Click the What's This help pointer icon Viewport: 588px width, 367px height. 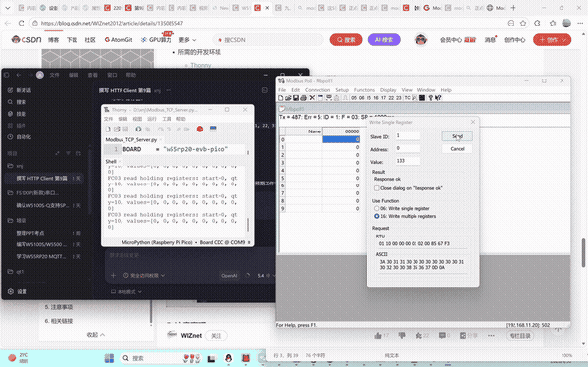click(x=438, y=98)
